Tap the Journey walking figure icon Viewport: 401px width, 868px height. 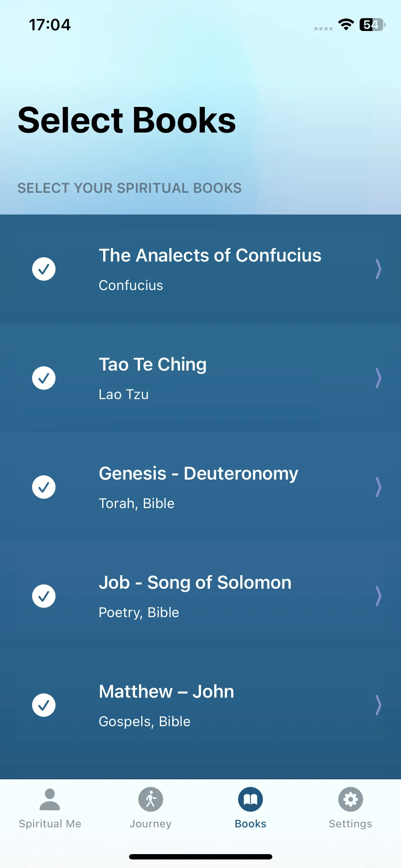pyautogui.click(x=150, y=799)
